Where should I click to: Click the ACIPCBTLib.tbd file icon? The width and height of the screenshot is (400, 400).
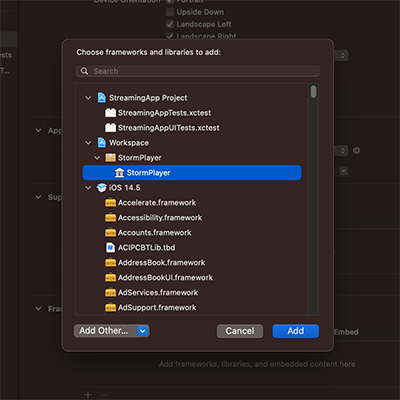pyautogui.click(x=110, y=248)
